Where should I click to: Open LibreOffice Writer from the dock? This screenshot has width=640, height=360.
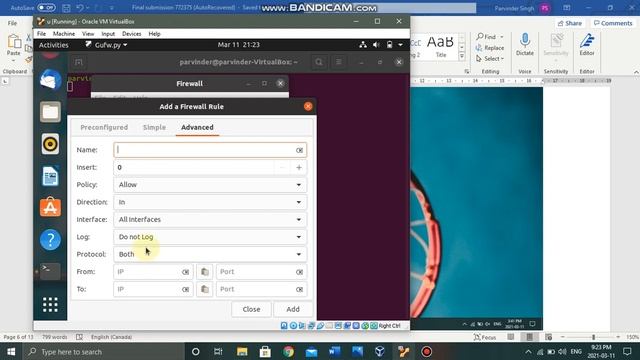pos(50,176)
